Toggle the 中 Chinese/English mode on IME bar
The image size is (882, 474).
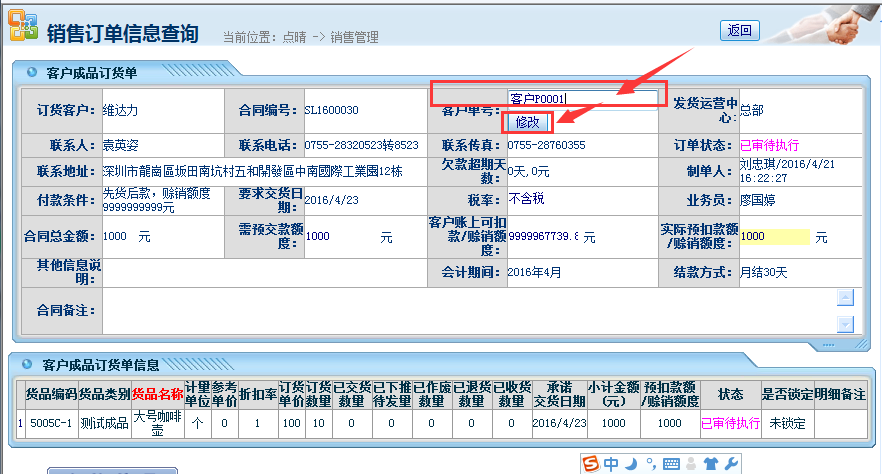[x=611, y=464]
